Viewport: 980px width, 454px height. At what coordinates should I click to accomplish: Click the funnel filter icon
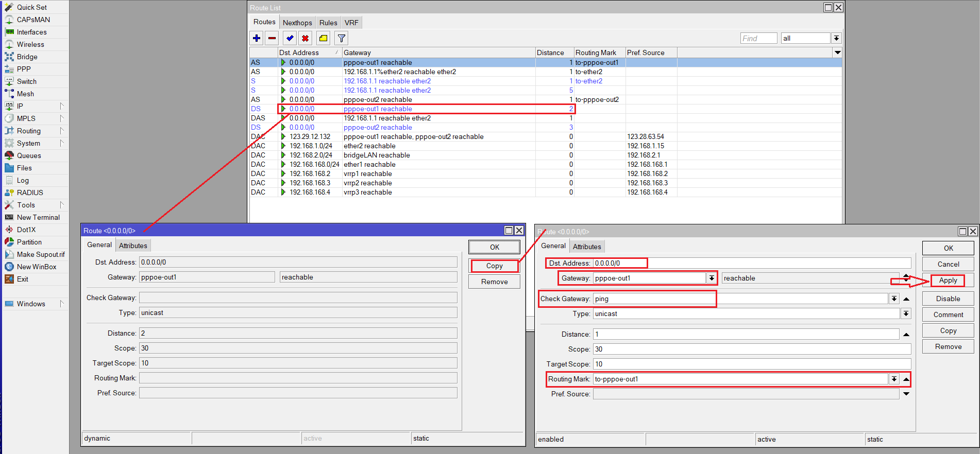point(341,38)
